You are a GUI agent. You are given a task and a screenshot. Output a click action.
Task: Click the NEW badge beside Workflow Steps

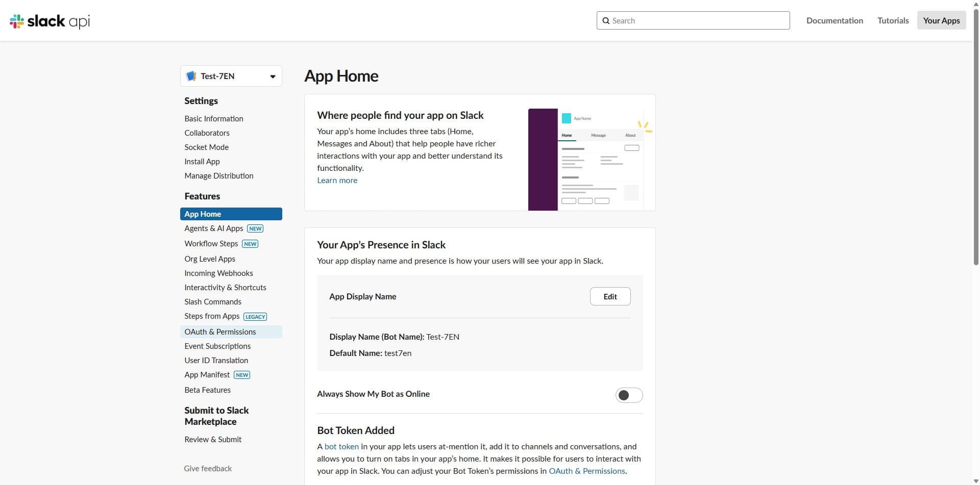click(x=250, y=244)
